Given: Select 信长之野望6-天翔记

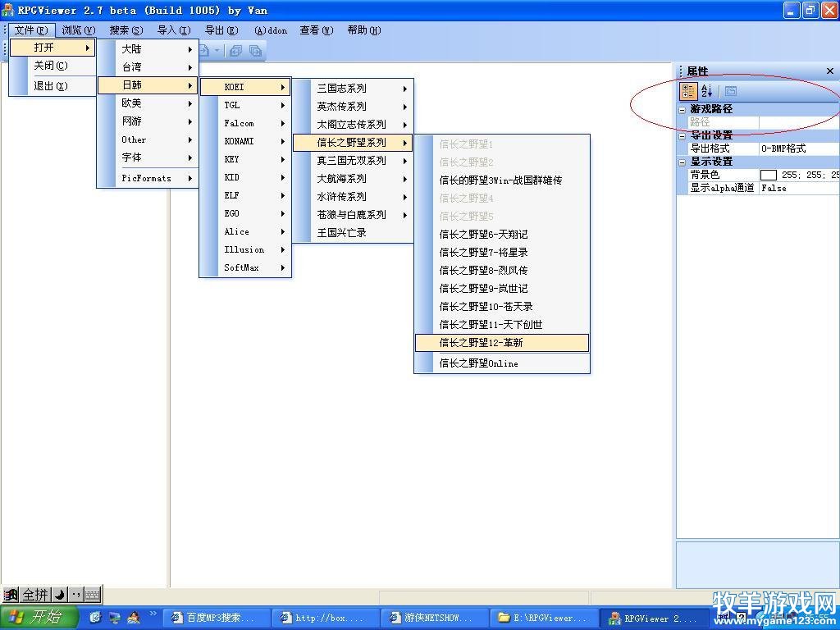Looking at the screenshot, I should click(x=502, y=235).
